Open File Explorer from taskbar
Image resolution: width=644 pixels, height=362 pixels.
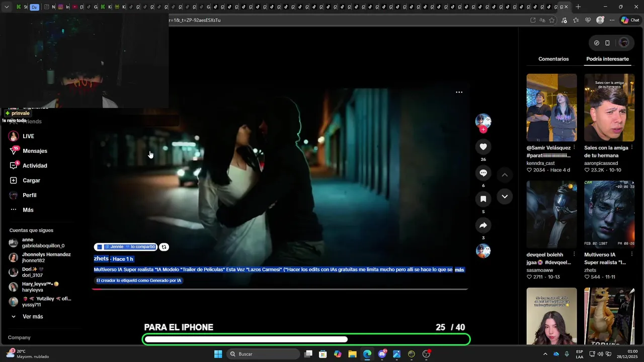pos(352,354)
